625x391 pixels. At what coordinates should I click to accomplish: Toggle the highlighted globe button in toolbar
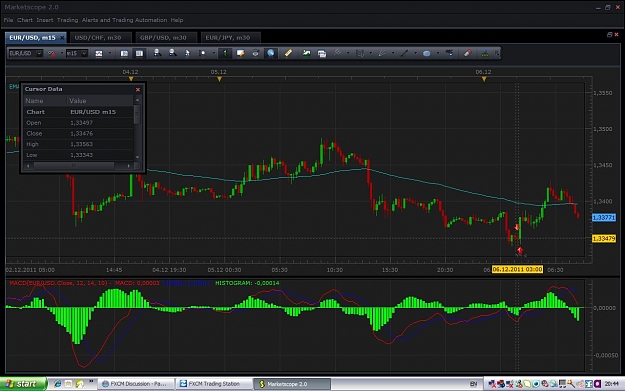coord(271,53)
